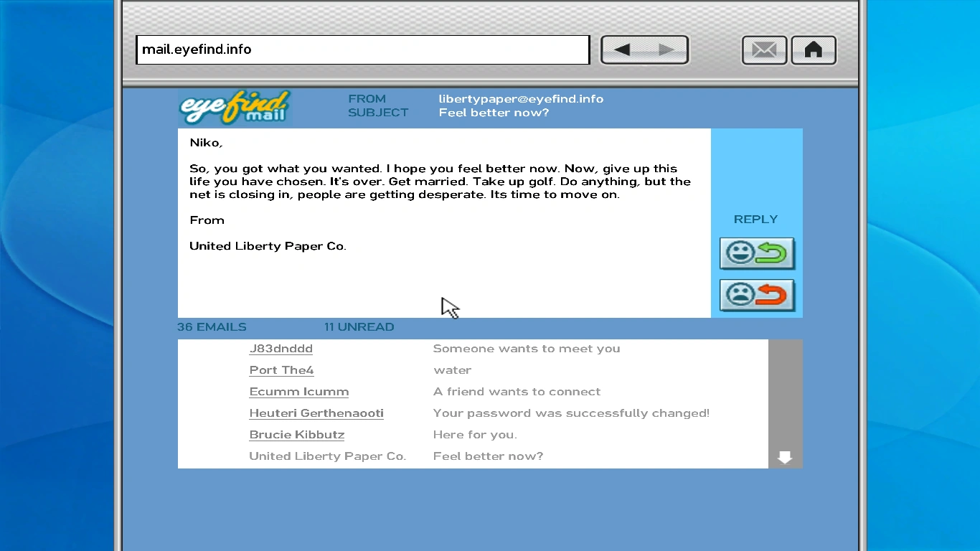
Task: Click the subject 'Here for you.'
Action: click(475, 435)
